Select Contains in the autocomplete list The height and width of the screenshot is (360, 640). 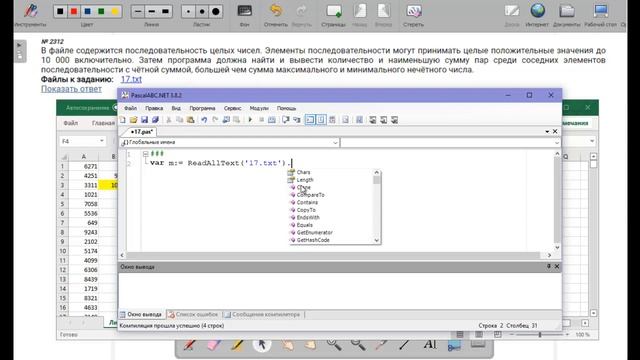pos(307,202)
